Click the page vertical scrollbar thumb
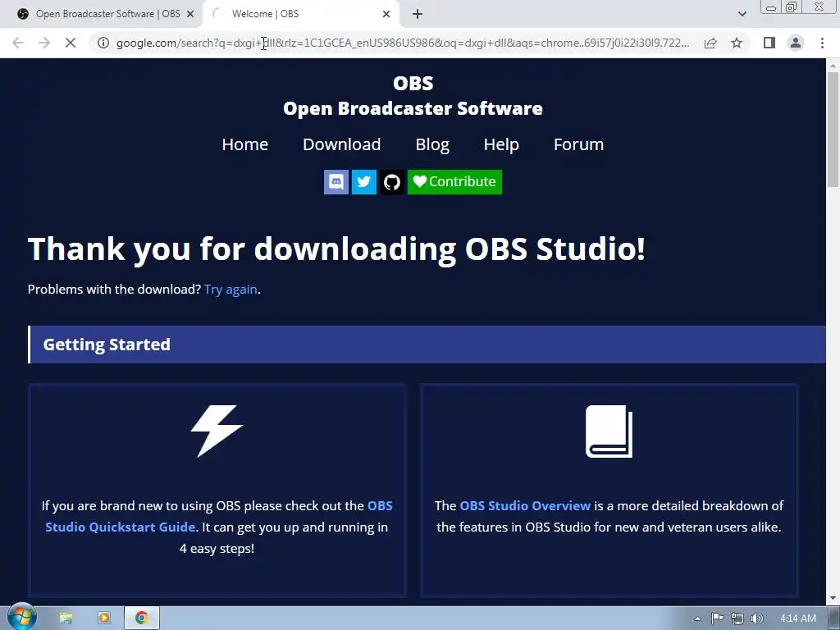Screen dimensions: 840x630 pos(833,129)
